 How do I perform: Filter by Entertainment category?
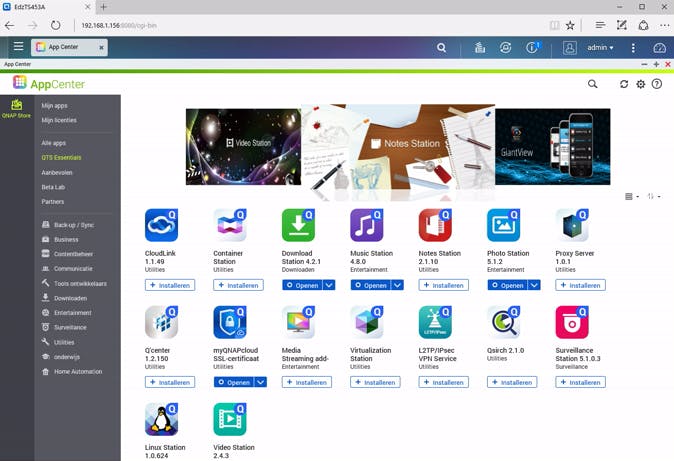coord(67,313)
